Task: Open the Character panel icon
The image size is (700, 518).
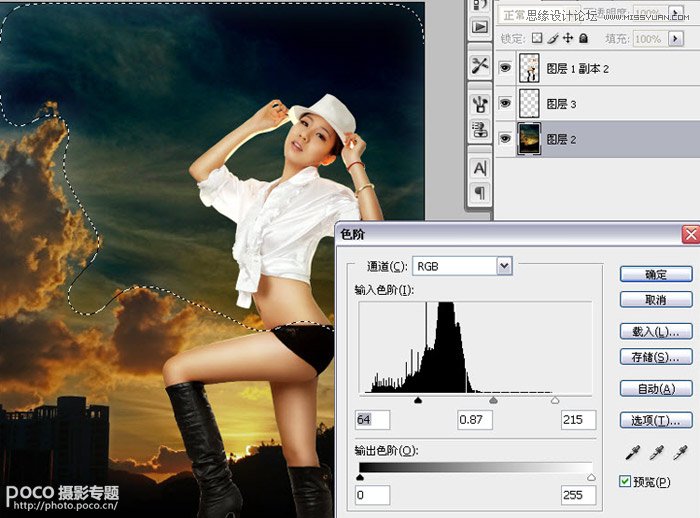Action: (x=480, y=168)
